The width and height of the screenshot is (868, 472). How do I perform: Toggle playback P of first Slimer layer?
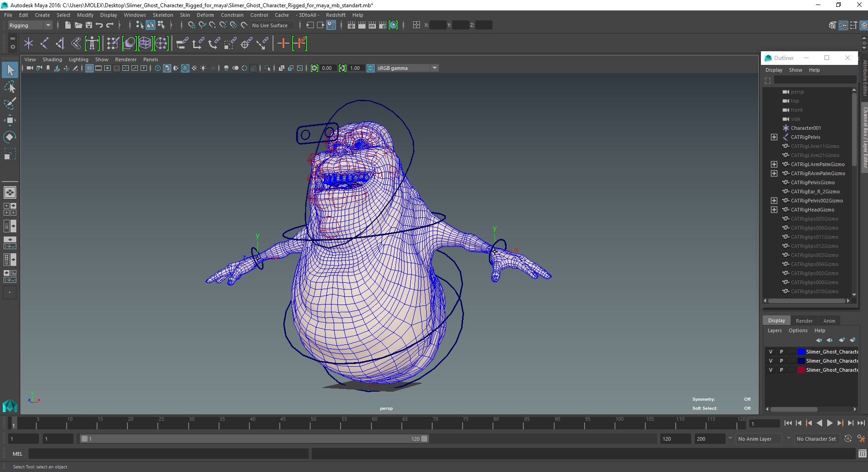781,352
